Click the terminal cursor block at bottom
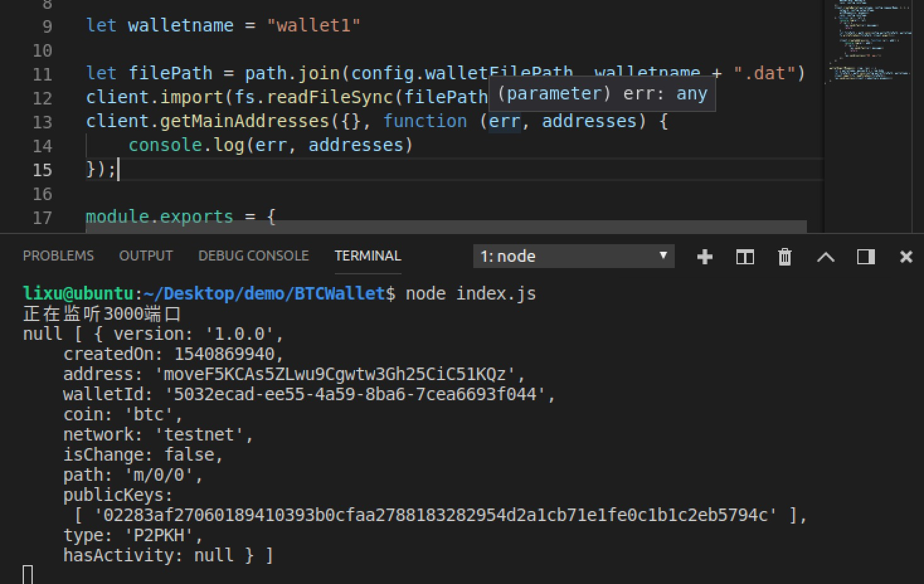This screenshot has height=584, width=924. (28, 575)
